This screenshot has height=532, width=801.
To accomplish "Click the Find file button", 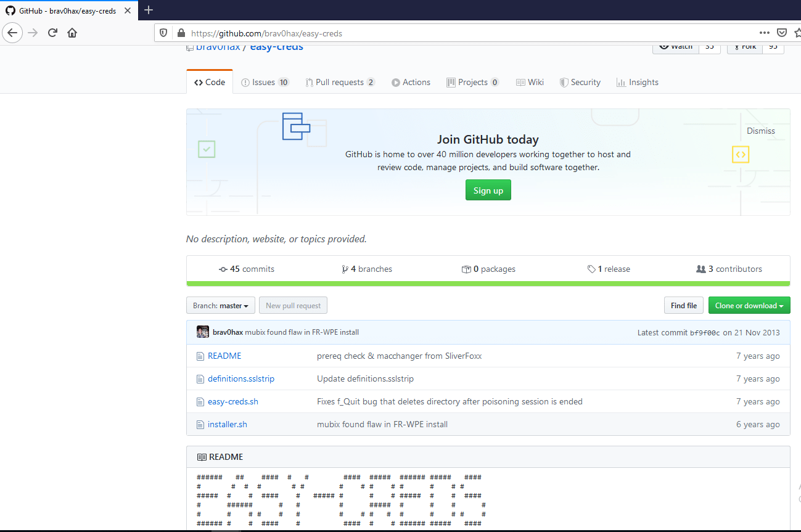I will pos(684,305).
